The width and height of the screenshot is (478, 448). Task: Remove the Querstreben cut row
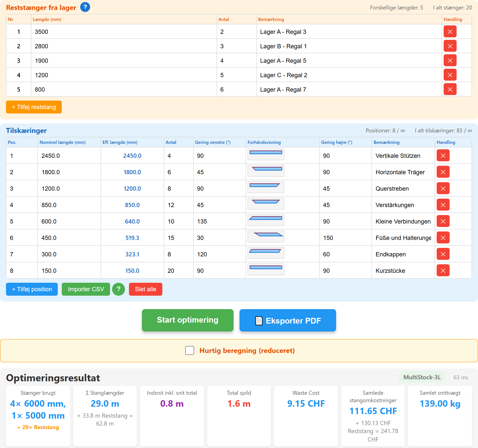coord(443,188)
